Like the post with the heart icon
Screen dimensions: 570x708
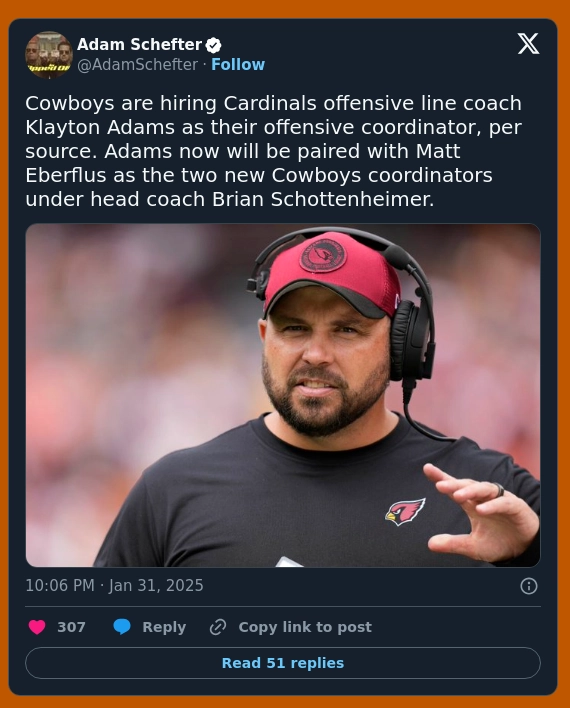click(x=37, y=627)
